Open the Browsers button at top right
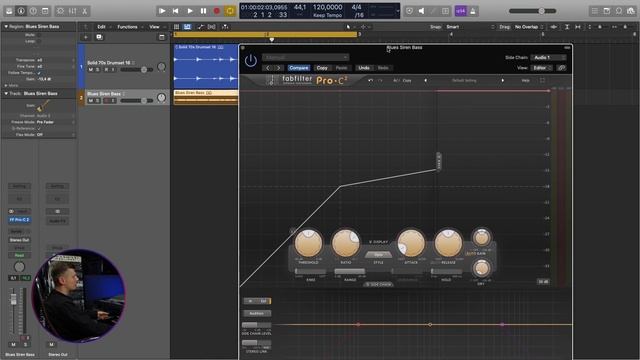The height and width of the screenshot is (360, 640). click(631, 11)
